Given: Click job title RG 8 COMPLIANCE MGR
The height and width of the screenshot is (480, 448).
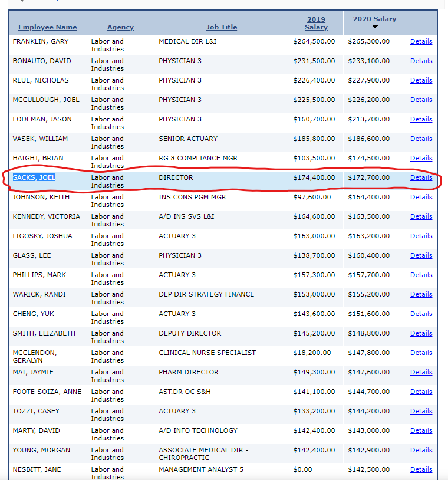Looking at the screenshot, I should [x=198, y=158].
